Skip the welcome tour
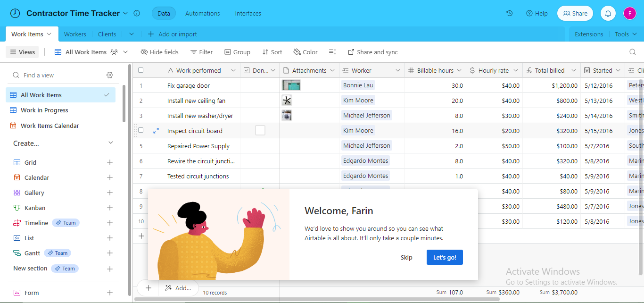 pos(406,257)
